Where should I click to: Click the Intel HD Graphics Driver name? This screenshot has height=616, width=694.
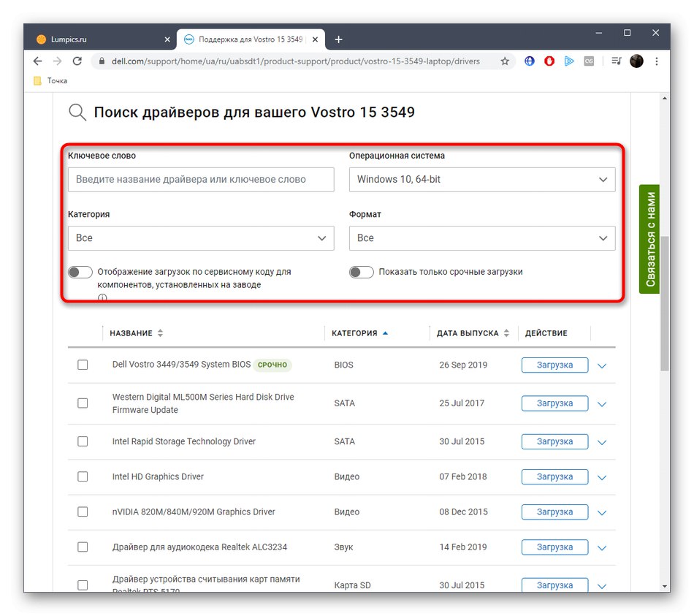(x=158, y=476)
